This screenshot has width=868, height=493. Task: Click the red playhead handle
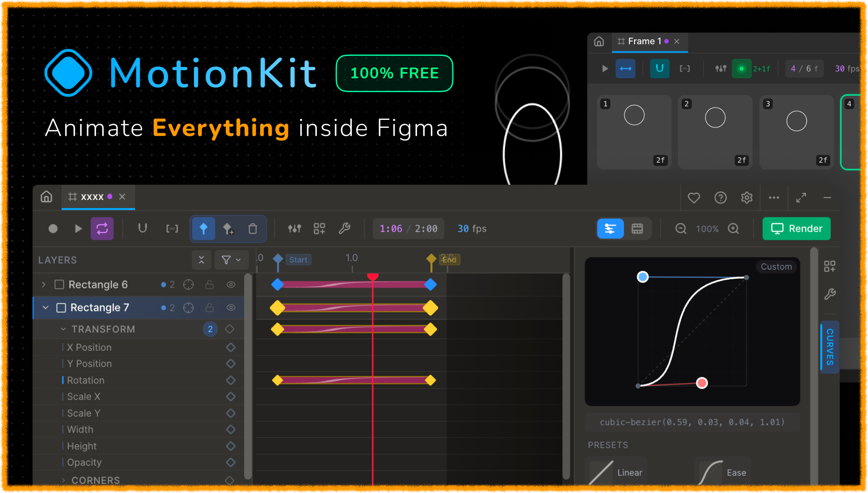[373, 277]
